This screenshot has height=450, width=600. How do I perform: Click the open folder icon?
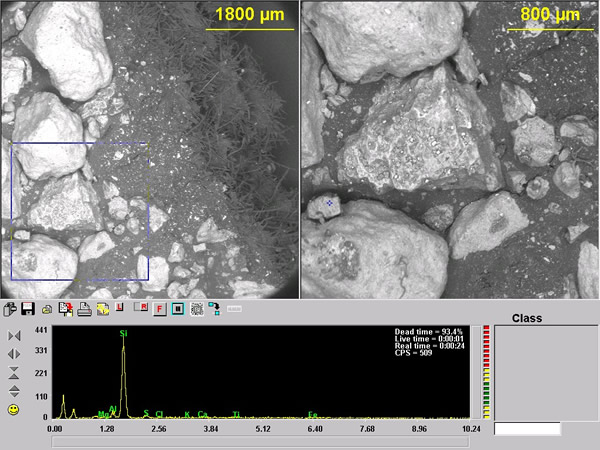tap(47, 310)
